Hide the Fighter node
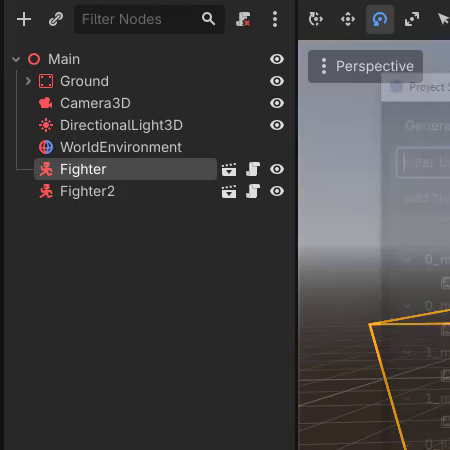The height and width of the screenshot is (450, 450). 277,169
